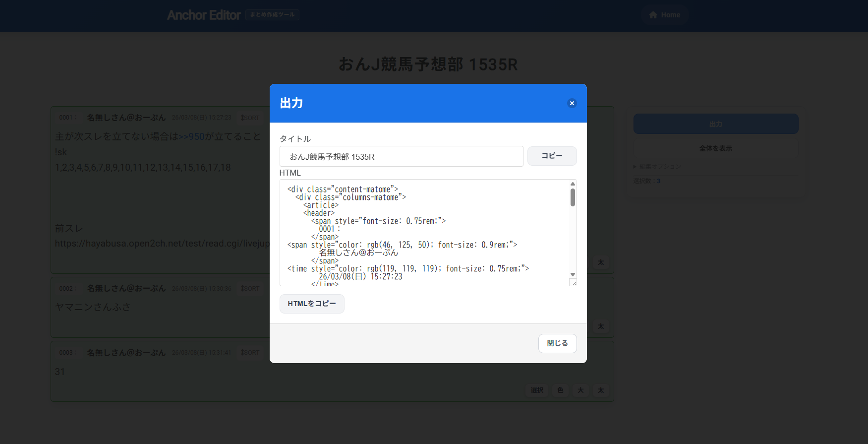Click the HTML textarea scroll-down arrow
The height and width of the screenshot is (444, 868).
point(573,274)
